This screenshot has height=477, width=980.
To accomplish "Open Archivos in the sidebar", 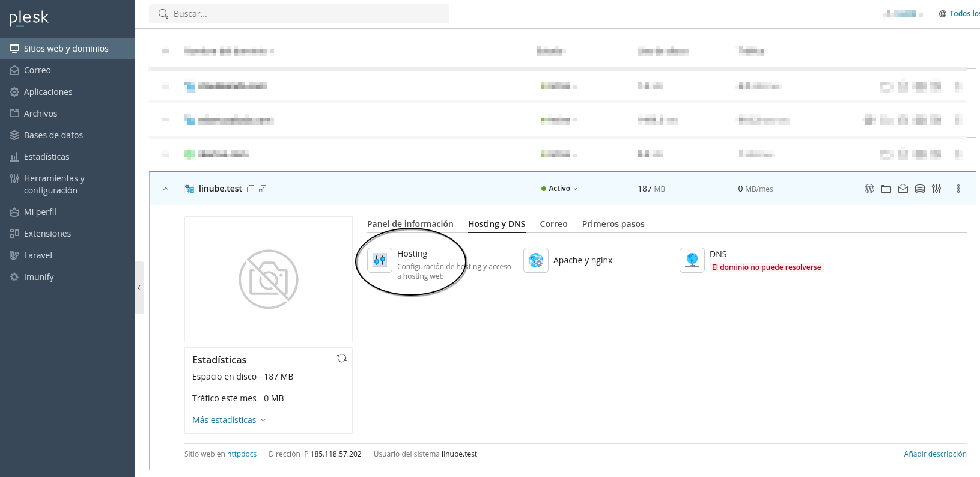I will (67, 114).
